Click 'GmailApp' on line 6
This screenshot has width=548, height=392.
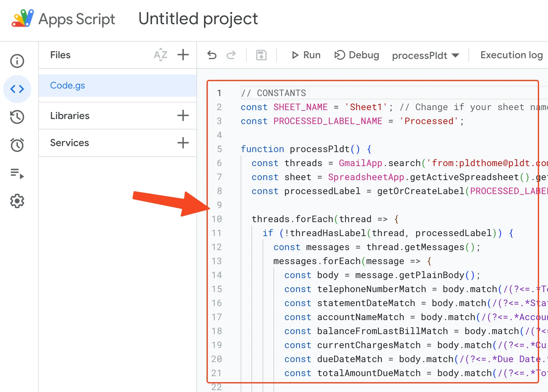click(x=361, y=163)
